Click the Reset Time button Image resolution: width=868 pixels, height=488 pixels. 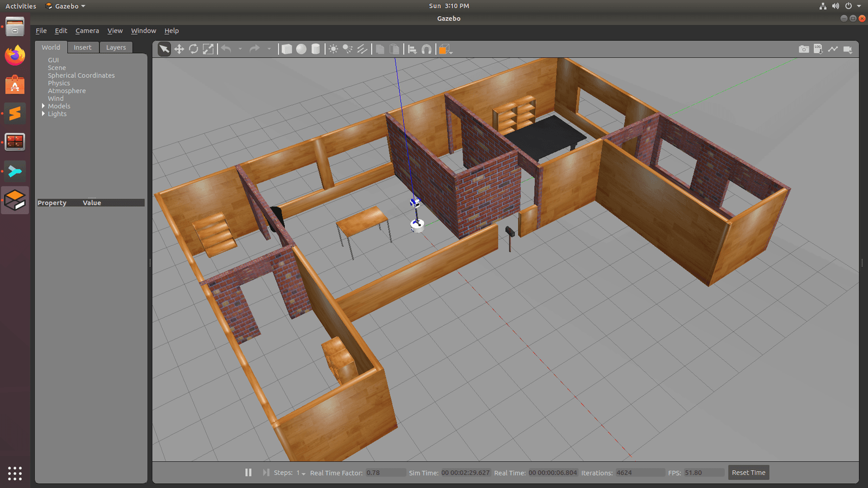[x=749, y=472]
